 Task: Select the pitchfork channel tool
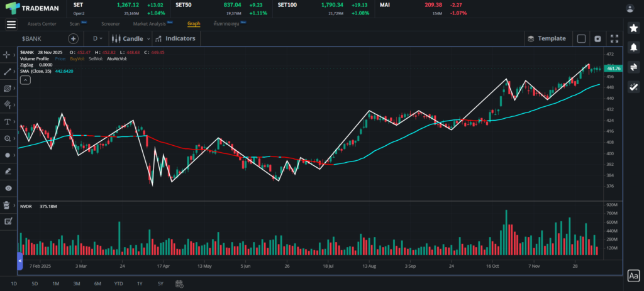(7, 105)
